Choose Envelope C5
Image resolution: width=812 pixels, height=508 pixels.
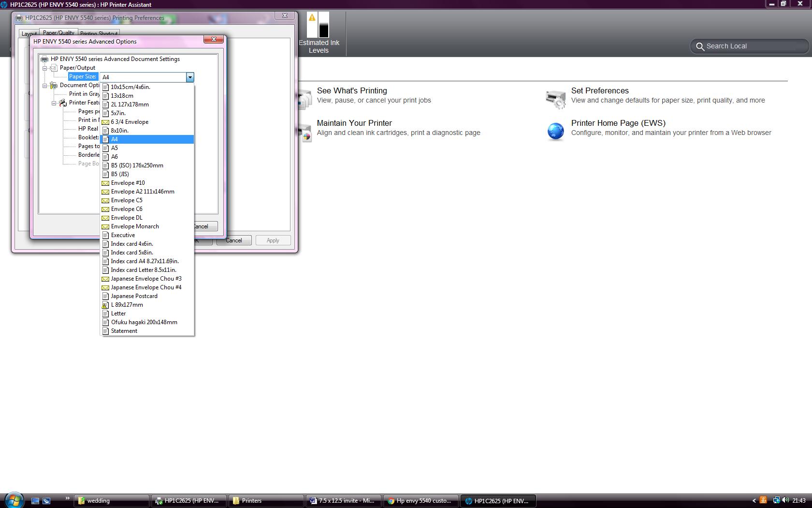pyautogui.click(x=147, y=200)
